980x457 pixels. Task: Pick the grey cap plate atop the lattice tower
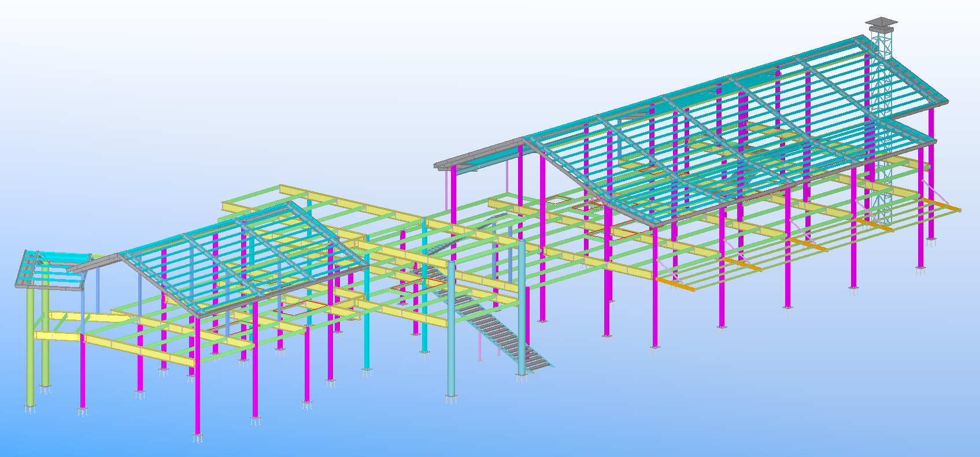(x=882, y=23)
